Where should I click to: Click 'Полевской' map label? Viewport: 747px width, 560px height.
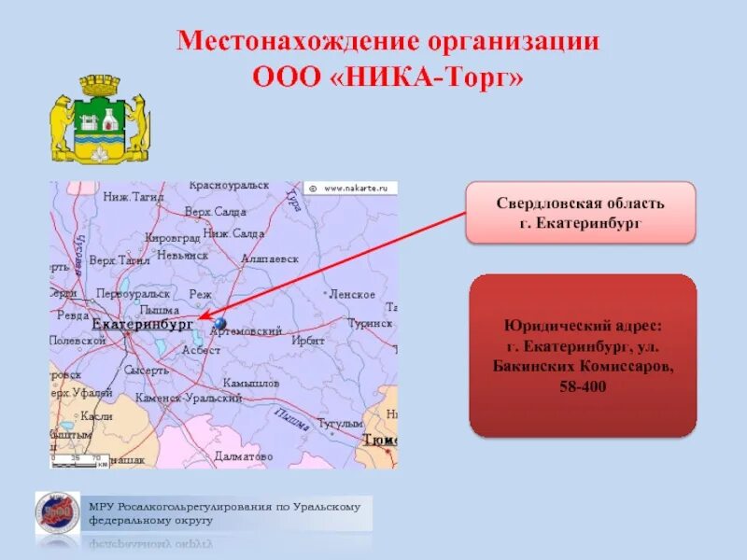78,341
